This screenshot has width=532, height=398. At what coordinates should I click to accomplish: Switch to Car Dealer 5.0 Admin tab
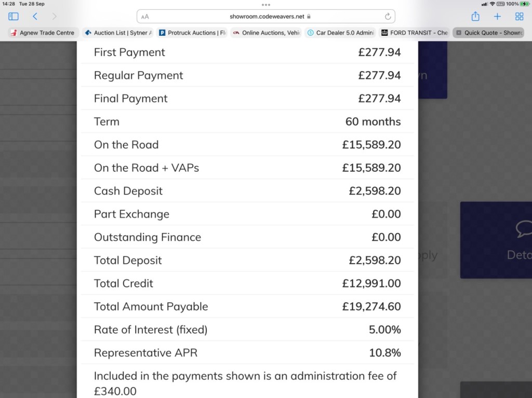coord(341,33)
